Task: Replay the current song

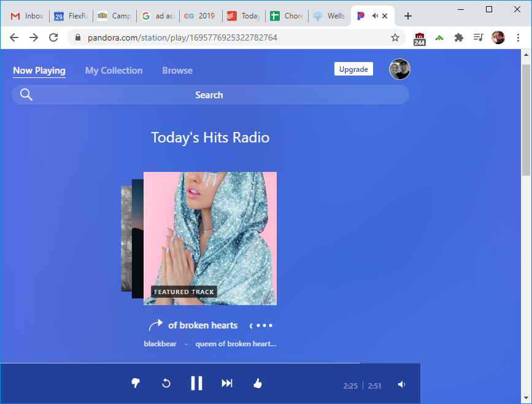Action: click(x=166, y=384)
